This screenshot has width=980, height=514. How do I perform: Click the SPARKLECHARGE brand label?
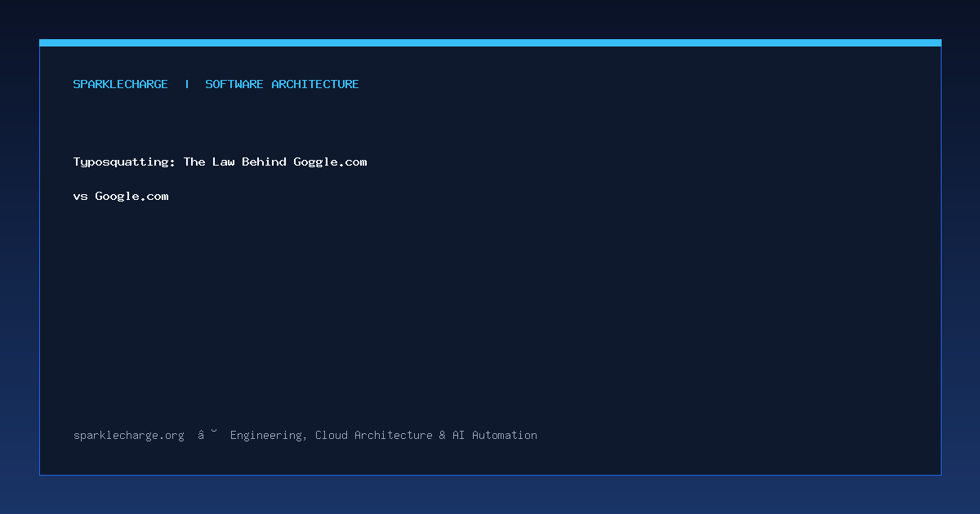(x=120, y=84)
